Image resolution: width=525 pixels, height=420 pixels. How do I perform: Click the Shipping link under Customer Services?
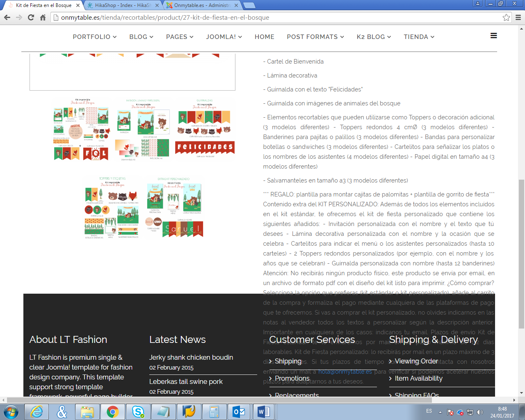[x=288, y=361]
